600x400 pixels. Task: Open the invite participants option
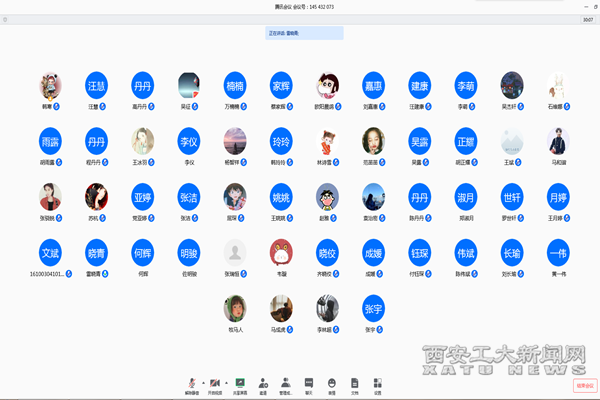pyautogui.click(x=263, y=383)
